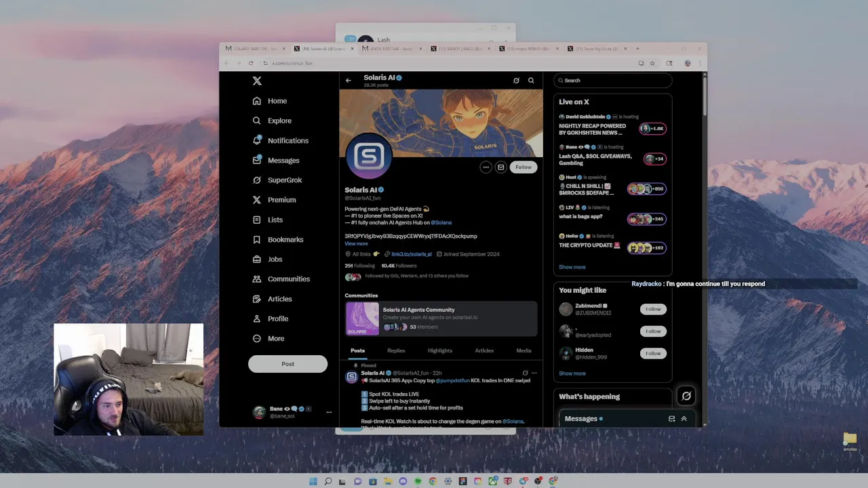Click the Solaris AI profile avatar

(x=369, y=157)
